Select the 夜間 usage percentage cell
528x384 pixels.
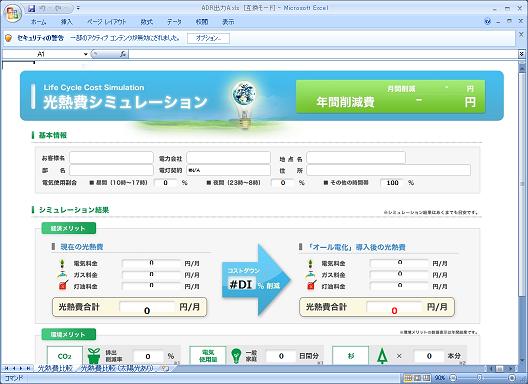[283, 183]
